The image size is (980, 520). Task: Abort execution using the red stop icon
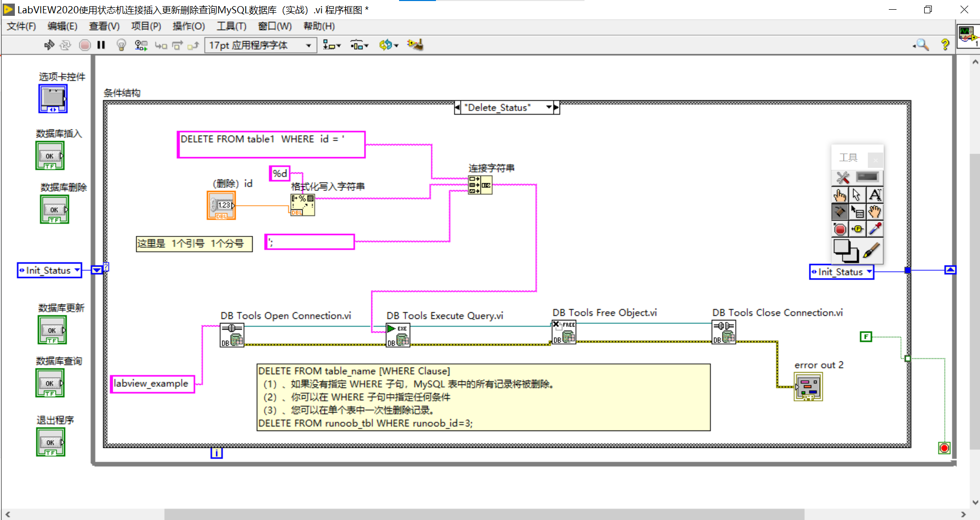85,45
